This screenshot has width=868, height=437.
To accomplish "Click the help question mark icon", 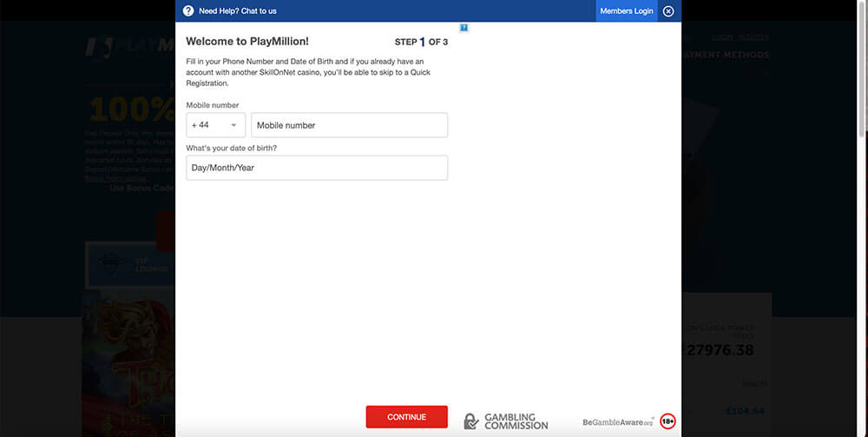I will (x=188, y=10).
